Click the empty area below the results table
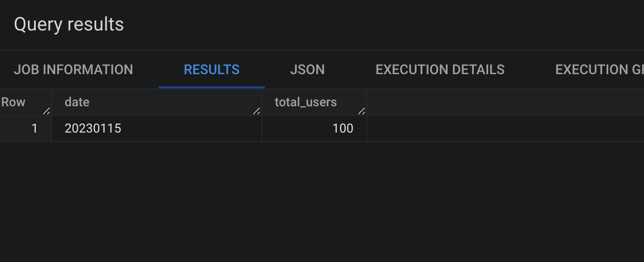This screenshot has height=262, width=644. click(322, 201)
